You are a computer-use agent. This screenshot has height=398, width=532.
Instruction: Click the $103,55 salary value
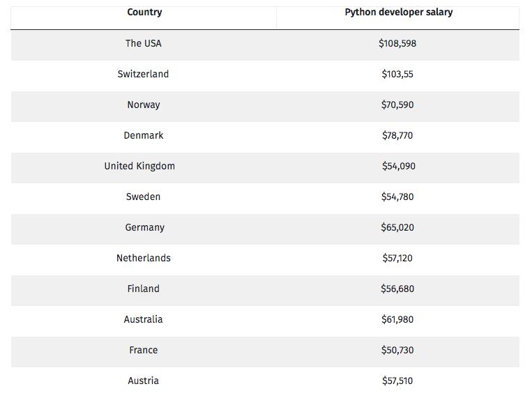[397, 74]
